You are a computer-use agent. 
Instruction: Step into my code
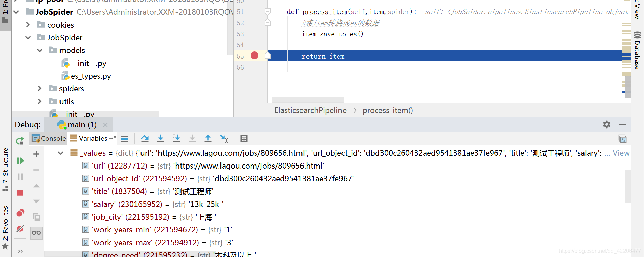[176, 139]
